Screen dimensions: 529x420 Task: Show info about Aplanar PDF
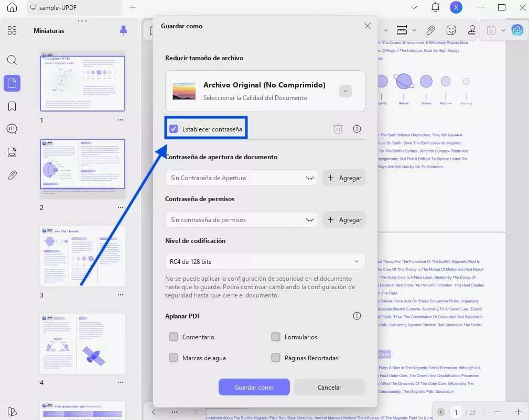(357, 316)
